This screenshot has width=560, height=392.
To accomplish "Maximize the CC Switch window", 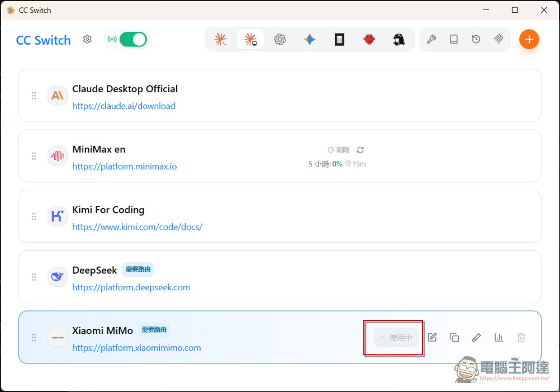I will [x=515, y=10].
